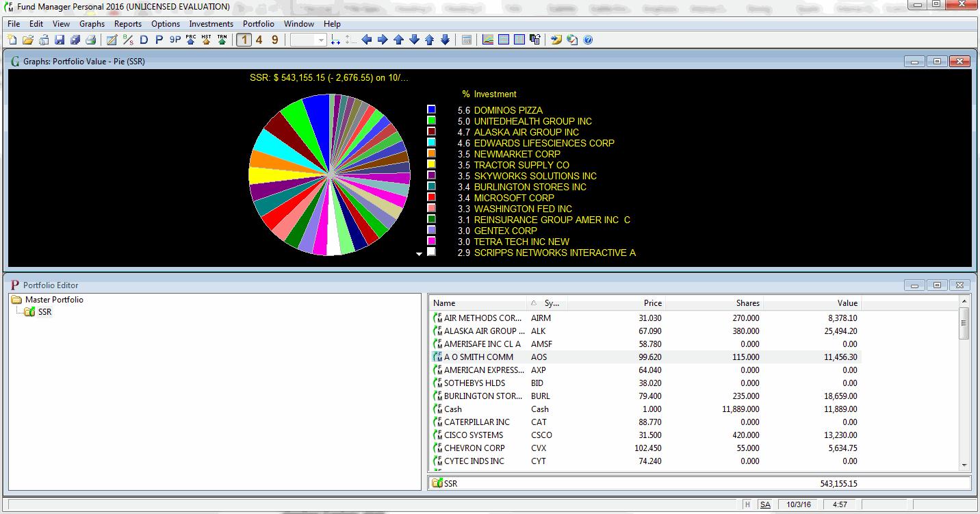
Task: Click the yellow note with pin icon
Action: pos(556,40)
